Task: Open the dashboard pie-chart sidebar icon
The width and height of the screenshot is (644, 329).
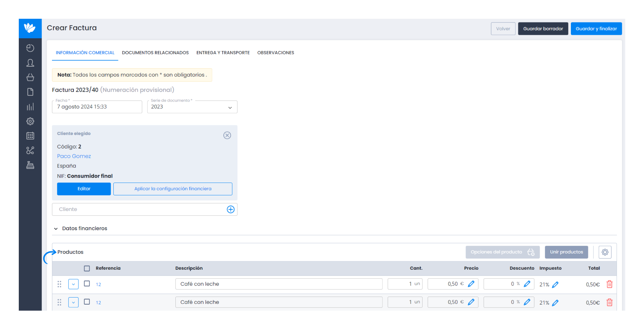Action: [x=30, y=48]
